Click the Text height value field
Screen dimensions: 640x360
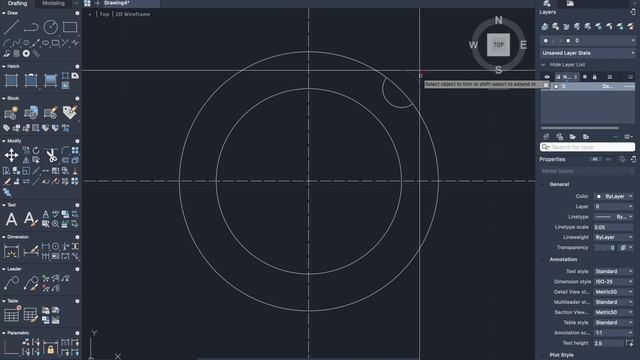pos(608,343)
